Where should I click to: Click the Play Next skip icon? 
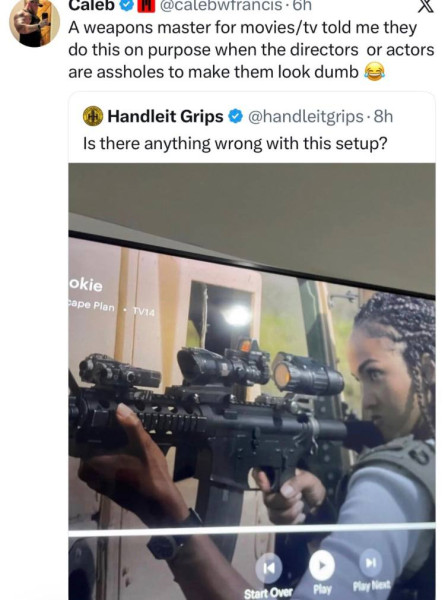(371, 562)
